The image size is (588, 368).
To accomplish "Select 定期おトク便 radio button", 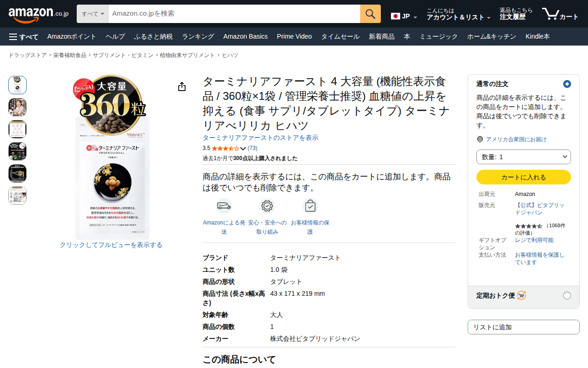I will click(567, 295).
